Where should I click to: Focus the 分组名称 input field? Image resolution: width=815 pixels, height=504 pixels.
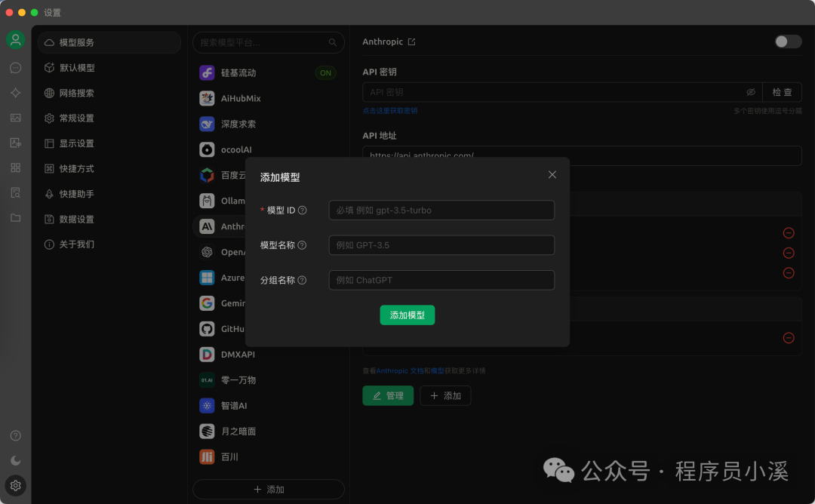tap(441, 280)
